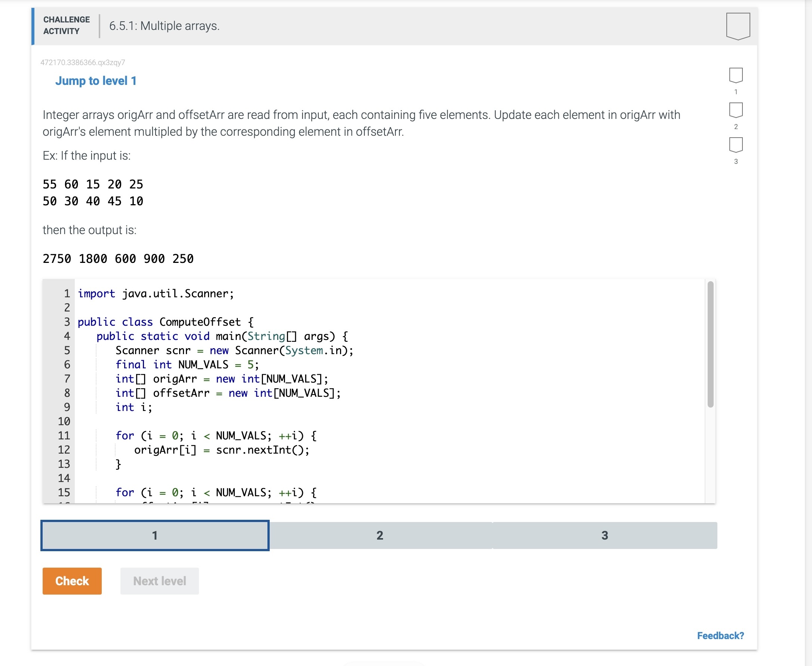Click the code editor vertical scrollbar

click(x=710, y=344)
